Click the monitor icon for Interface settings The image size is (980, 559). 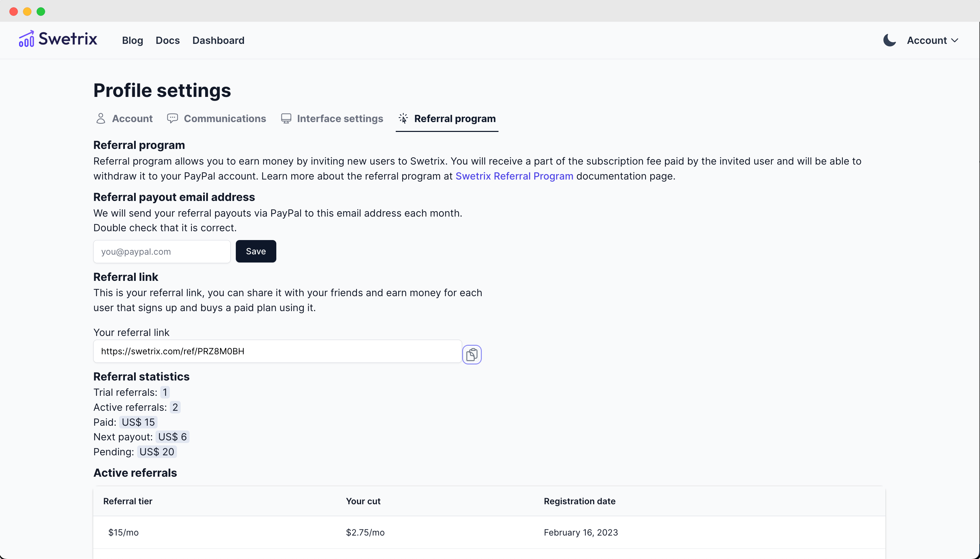point(286,119)
